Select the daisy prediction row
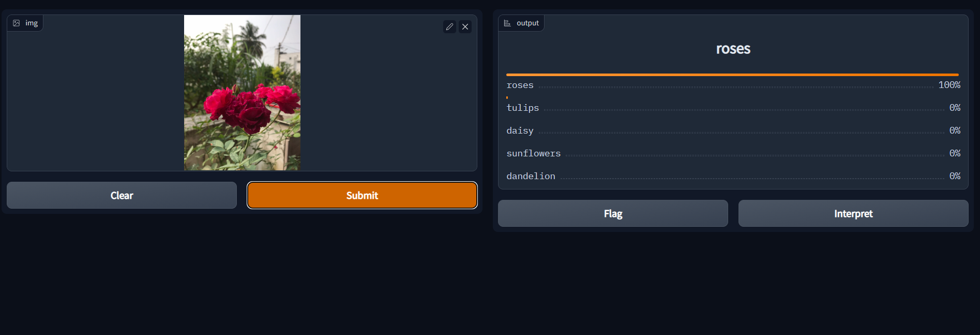 pyautogui.click(x=520, y=130)
